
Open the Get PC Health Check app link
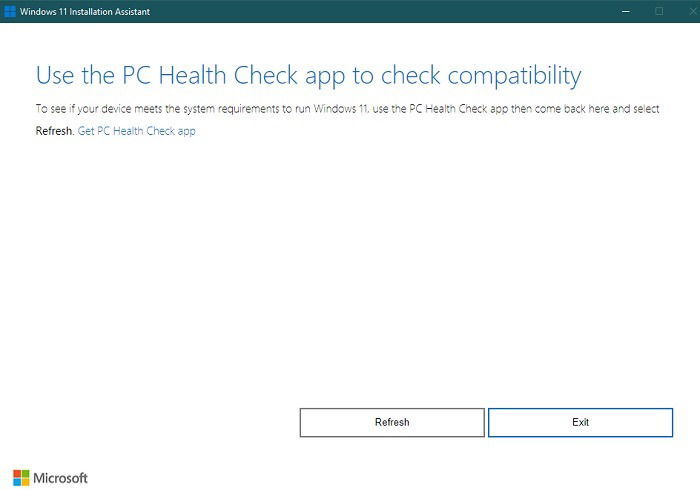(137, 131)
